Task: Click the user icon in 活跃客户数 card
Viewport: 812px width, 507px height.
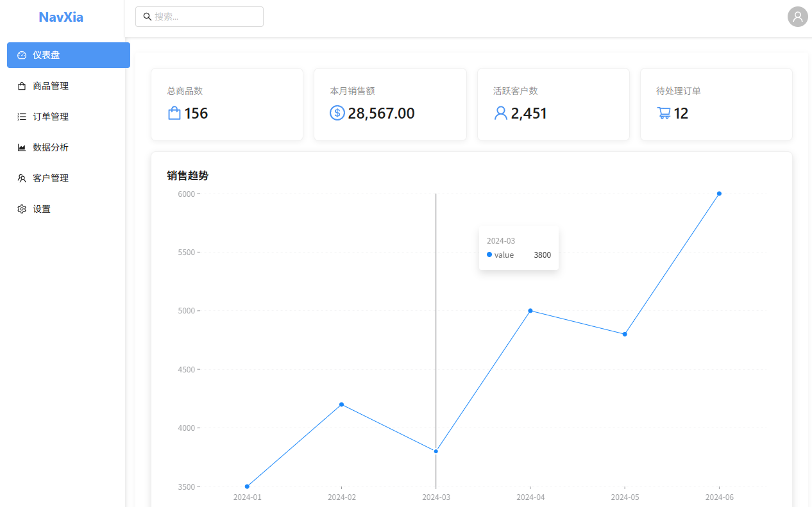Action: [501, 113]
